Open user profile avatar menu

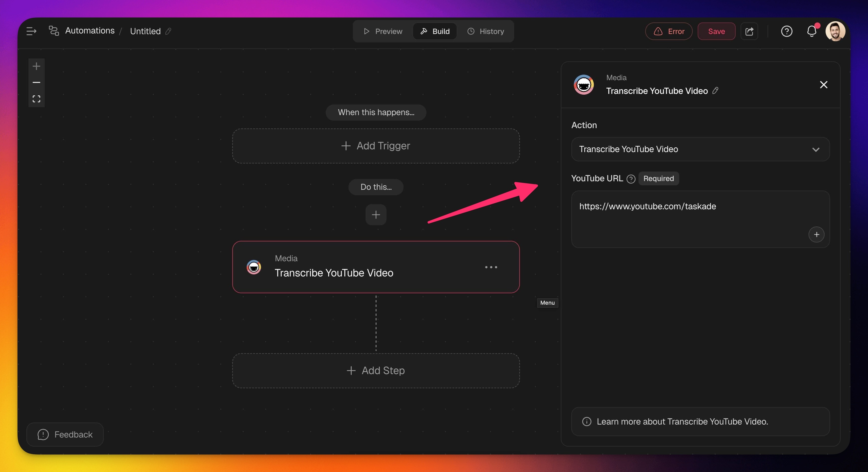(x=835, y=31)
